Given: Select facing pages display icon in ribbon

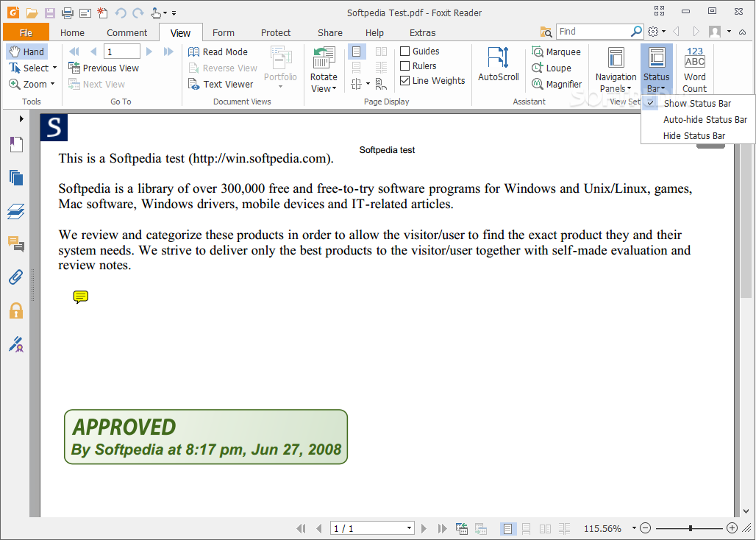Looking at the screenshot, I should 381,51.
